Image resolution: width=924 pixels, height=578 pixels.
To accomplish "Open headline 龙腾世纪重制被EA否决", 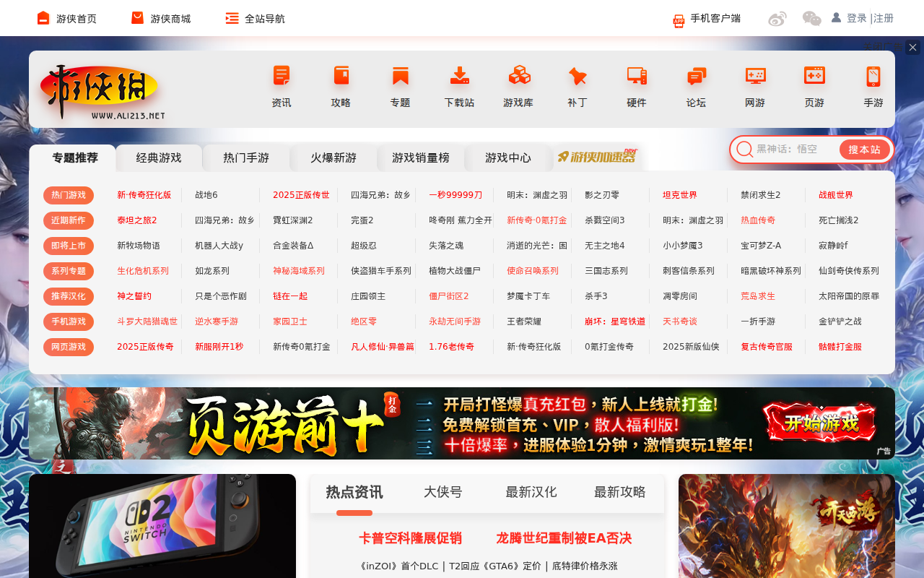I will [x=564, y=538].
